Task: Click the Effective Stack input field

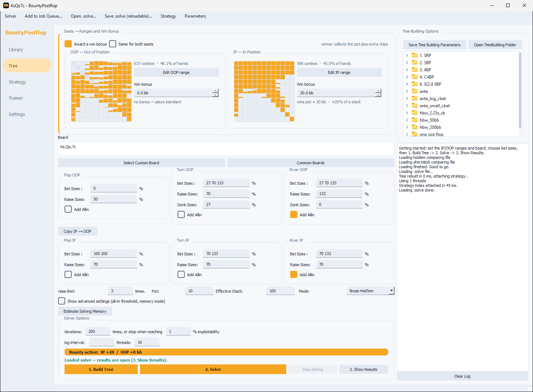Action: pos(280,291)
